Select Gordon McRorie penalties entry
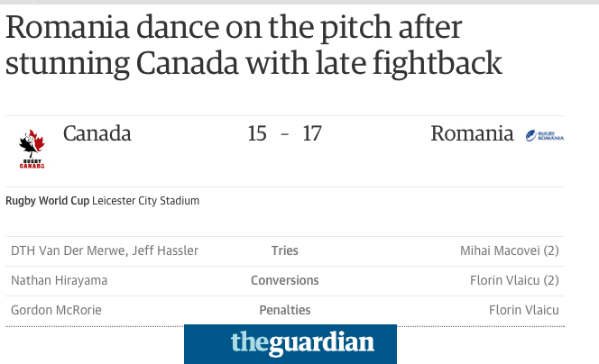 pos(56,310)
